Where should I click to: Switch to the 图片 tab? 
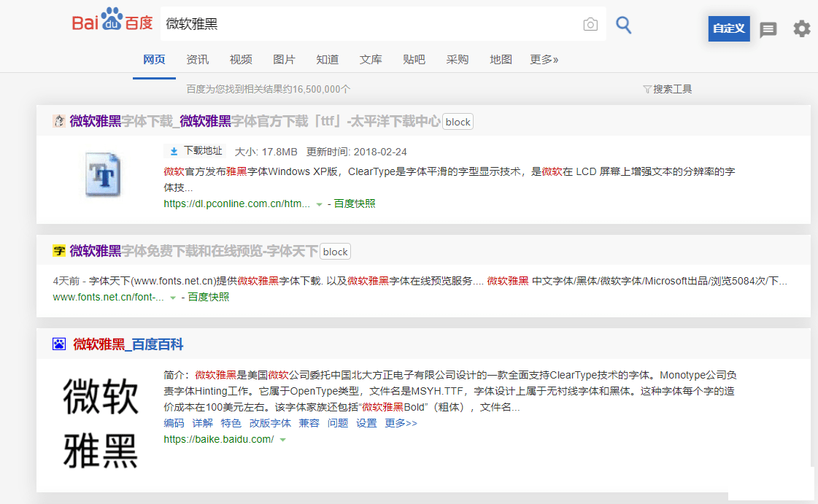(x=284, y=60)
